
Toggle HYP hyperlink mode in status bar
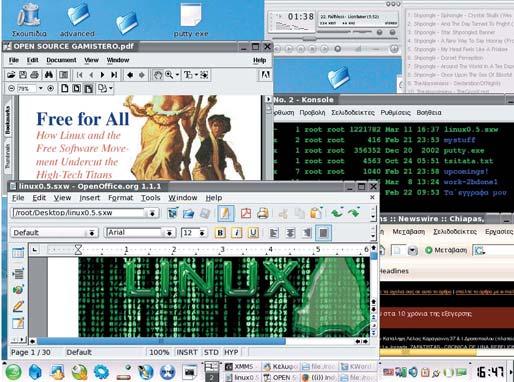(231, 352)
